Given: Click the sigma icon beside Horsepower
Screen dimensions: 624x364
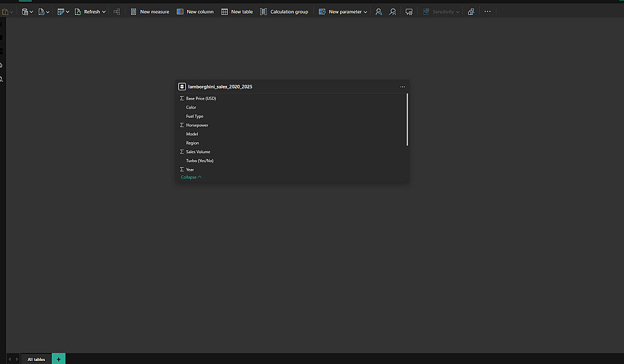Looking at the screenshot, I should (182, 125).
